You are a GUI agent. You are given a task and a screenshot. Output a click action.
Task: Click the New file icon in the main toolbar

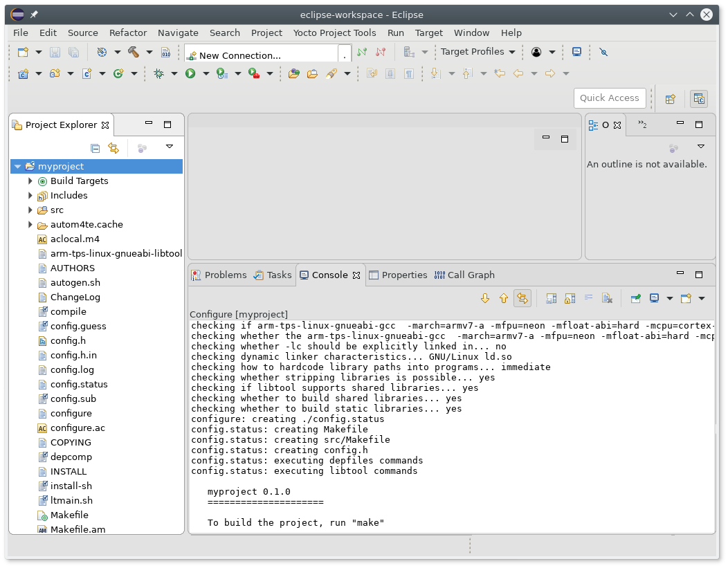23,52
